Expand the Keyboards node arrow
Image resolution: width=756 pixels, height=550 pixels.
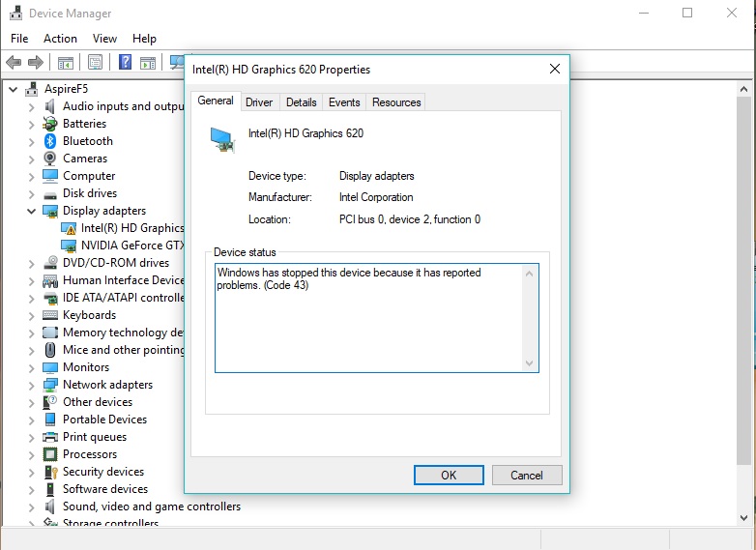(x=32, y=316)
